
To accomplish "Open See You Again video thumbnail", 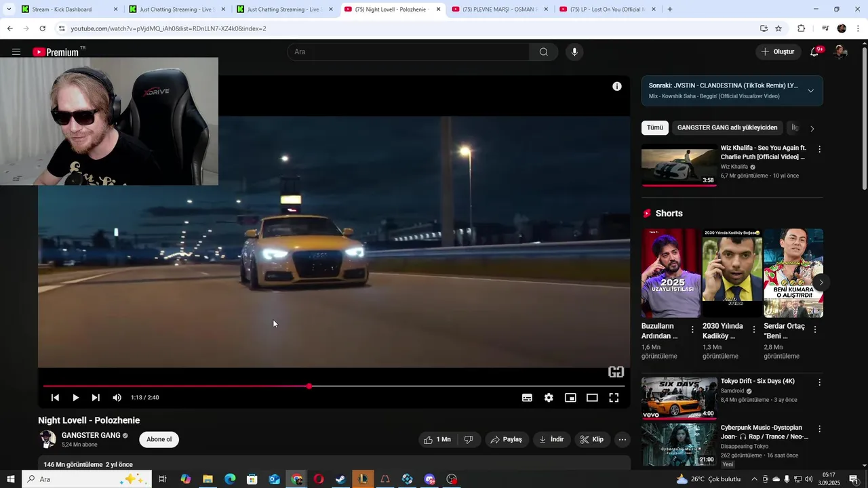I will (679, 165).
